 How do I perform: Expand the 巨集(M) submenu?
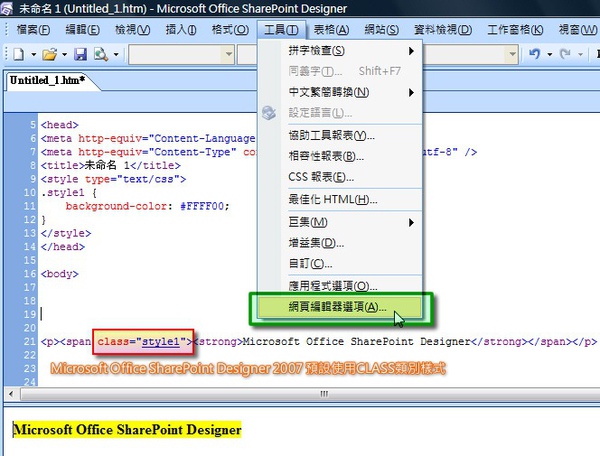click(341, 222)
